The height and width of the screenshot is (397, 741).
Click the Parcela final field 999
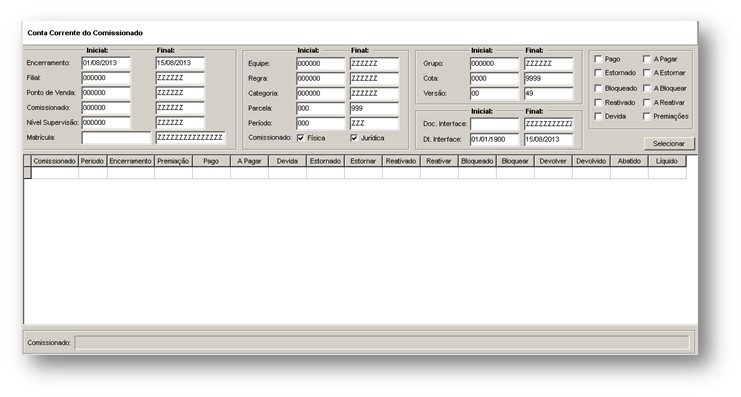[374, 108]
